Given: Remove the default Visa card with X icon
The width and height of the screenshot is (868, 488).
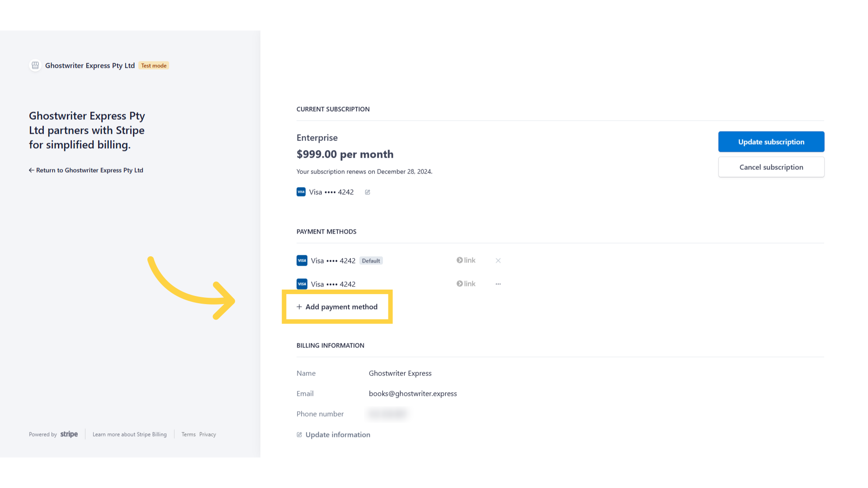Looking at the screenshot, I should point(498,261).
